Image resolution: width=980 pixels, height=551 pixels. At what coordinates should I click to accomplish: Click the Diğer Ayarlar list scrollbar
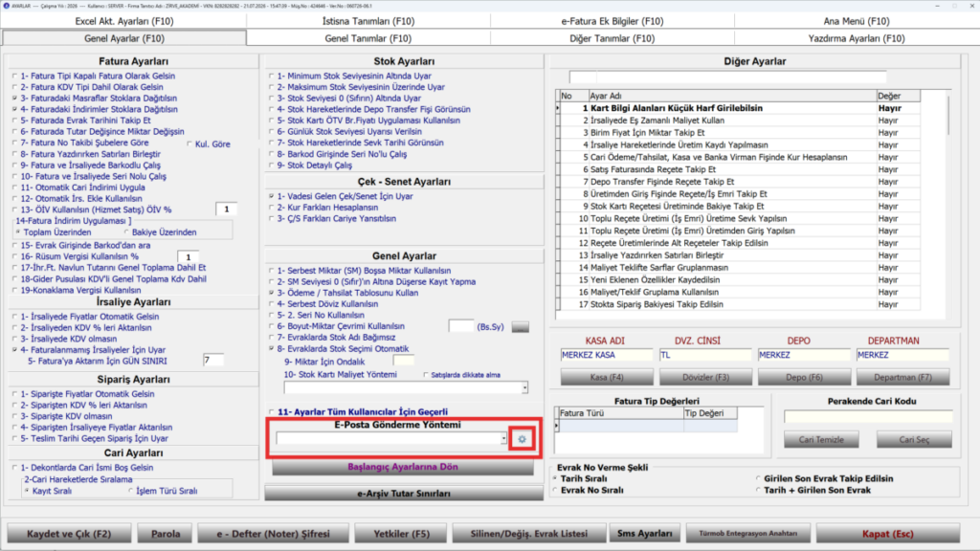coord(948,200)
